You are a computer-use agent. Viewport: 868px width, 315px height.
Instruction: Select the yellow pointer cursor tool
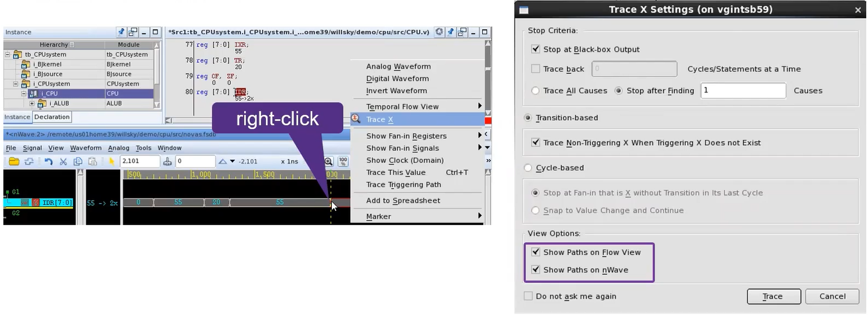point(112,162)
